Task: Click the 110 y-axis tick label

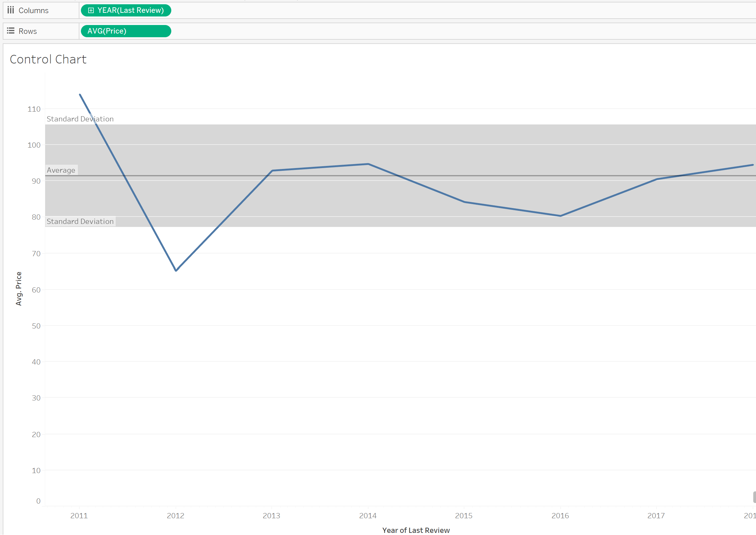Action: click(x=34, y=109)
